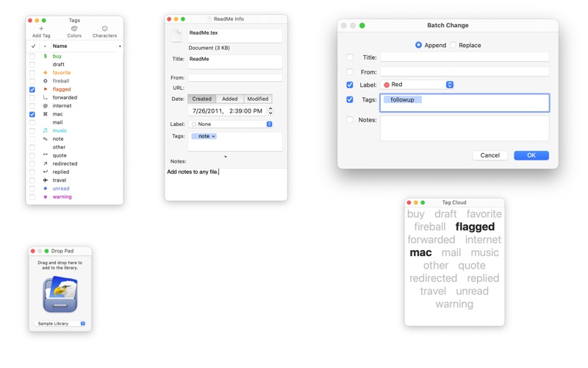
Task: Uncheck the flagged tag checkbox
Action: pyautogui.click(x=32, y=89)
